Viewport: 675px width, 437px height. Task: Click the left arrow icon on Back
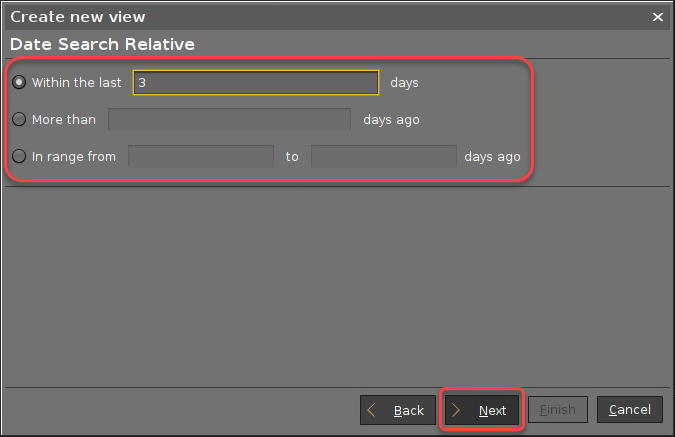(373, 410)
